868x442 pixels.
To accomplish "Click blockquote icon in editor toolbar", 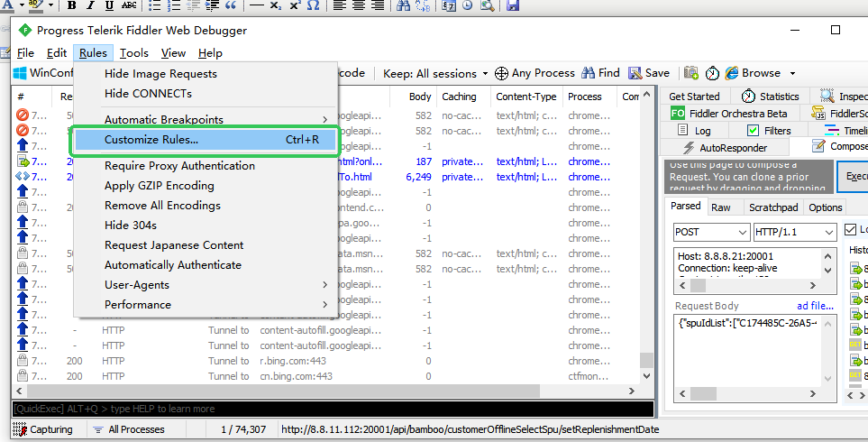I will tap(231, 5).
